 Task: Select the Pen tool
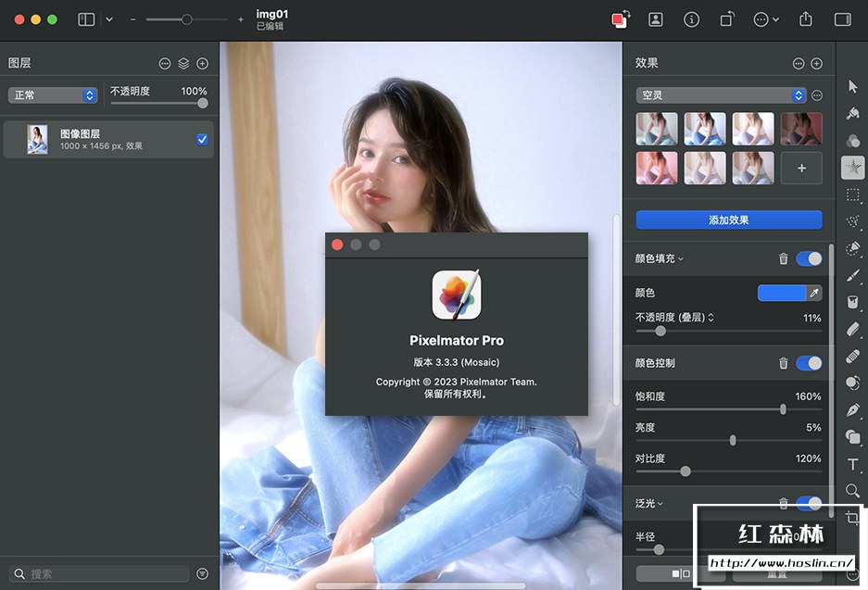click(852, 410)
